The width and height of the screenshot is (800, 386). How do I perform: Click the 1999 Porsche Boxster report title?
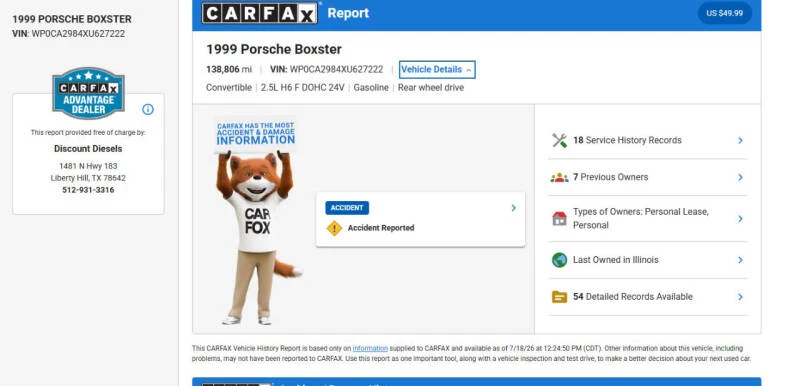click(274, 49)
